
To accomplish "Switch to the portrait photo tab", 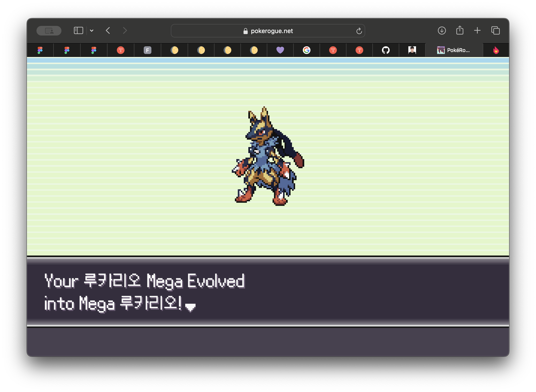I will tap(412, 50).
